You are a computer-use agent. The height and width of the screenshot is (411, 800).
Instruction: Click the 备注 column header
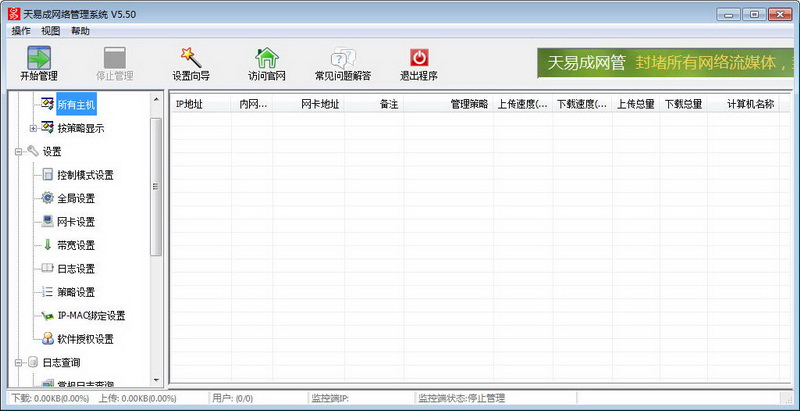click(374, 105)
